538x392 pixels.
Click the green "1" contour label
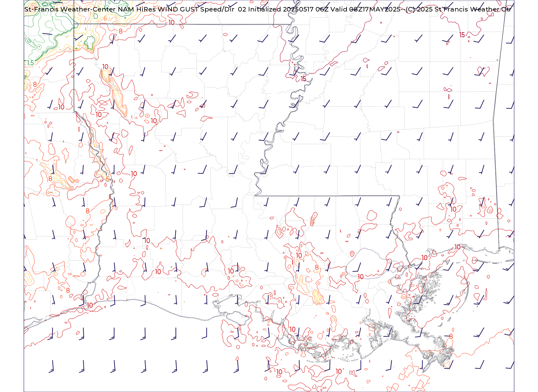(x=52, y=19)
